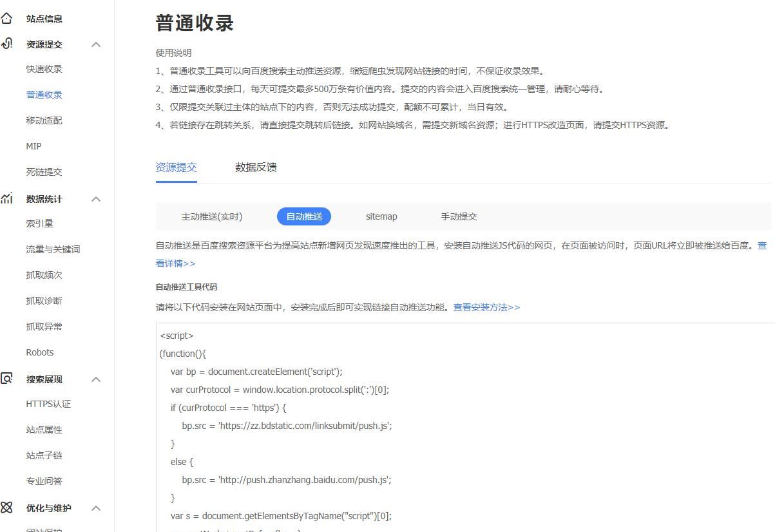
Task: Select the 资源提交 sidebar icon
Action: (x=7, y=44)
